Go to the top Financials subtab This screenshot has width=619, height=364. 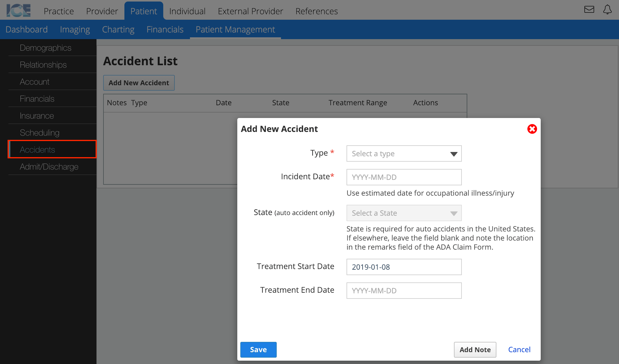pyautogui.click(x=165, y=29)
